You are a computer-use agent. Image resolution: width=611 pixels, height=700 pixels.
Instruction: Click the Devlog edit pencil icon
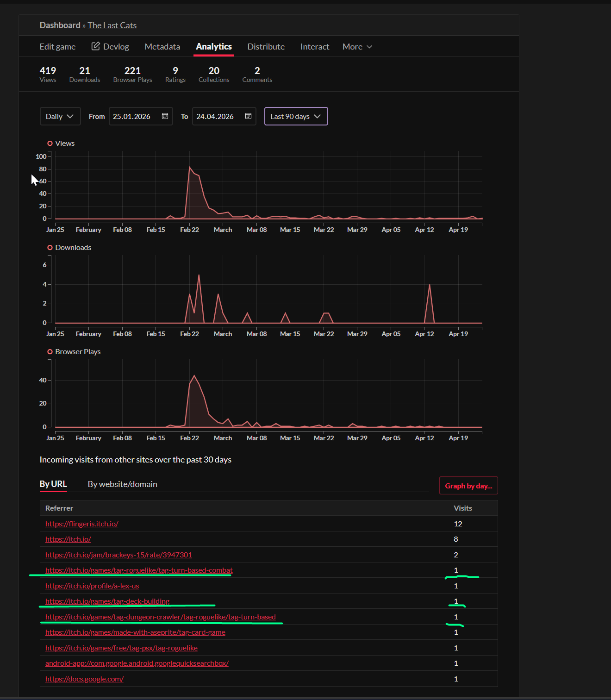tap(96, 46)
